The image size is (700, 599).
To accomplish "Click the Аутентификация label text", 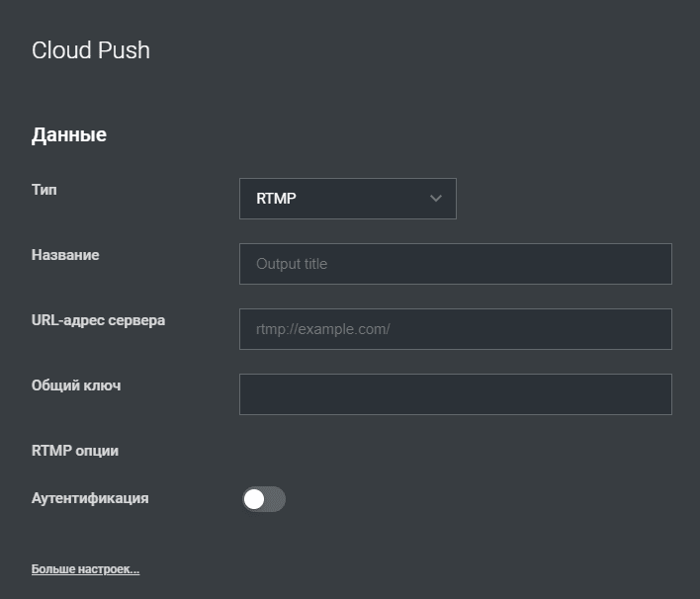I will click(90, 498).
